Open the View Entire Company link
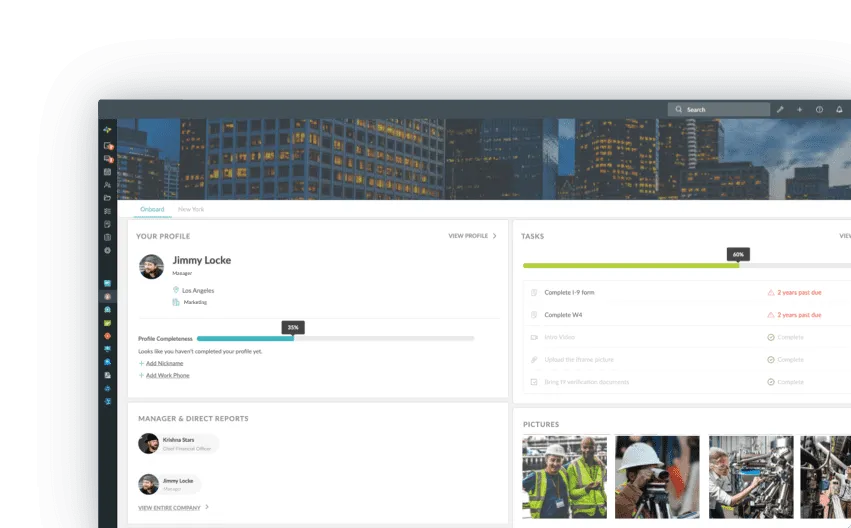This screenshot has width=851, height=528. click(169, 508)
